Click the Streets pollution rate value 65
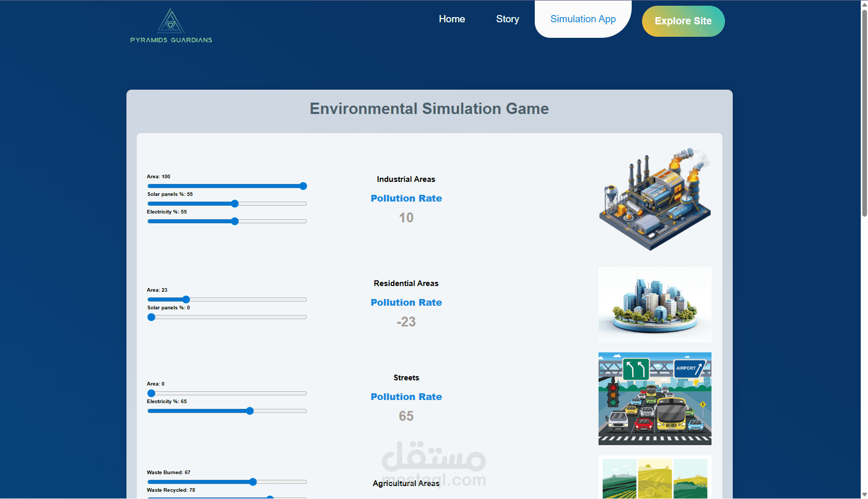The height and width of the screenshot is (499, 868). (406, 416)
